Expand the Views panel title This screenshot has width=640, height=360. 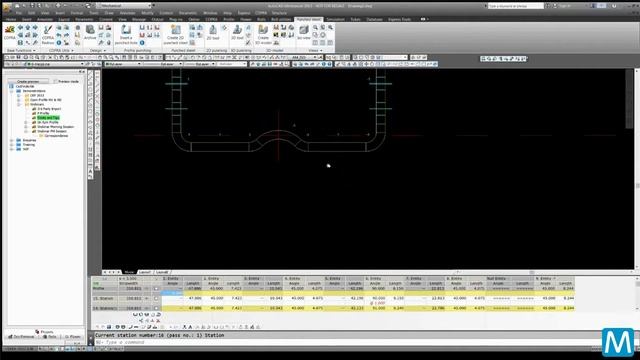(x=315, y=50)
